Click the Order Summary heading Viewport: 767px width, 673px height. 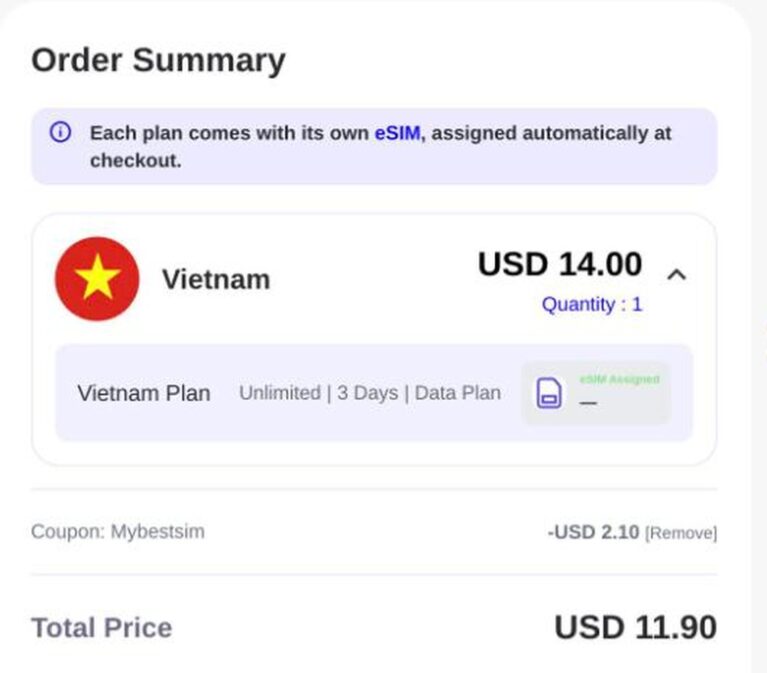[x=158, y=61]
